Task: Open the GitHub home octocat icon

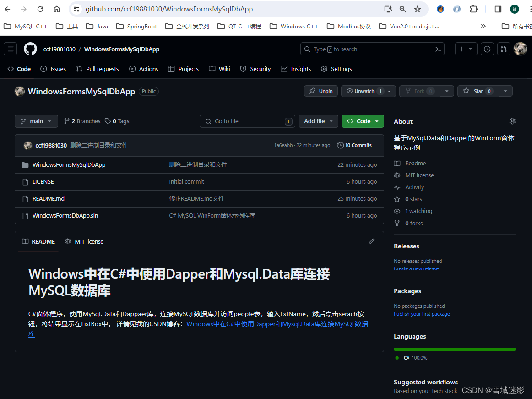Action: (x=30, y=49)
